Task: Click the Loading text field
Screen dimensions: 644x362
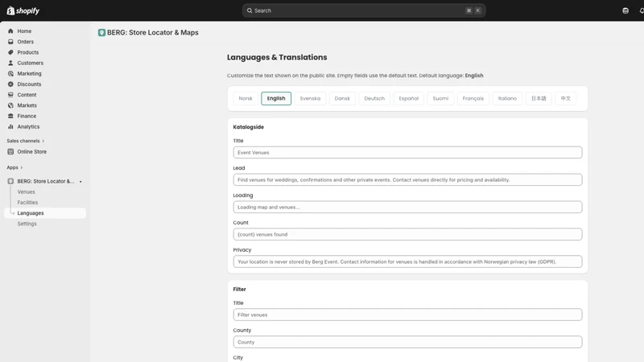Action: 407,207
